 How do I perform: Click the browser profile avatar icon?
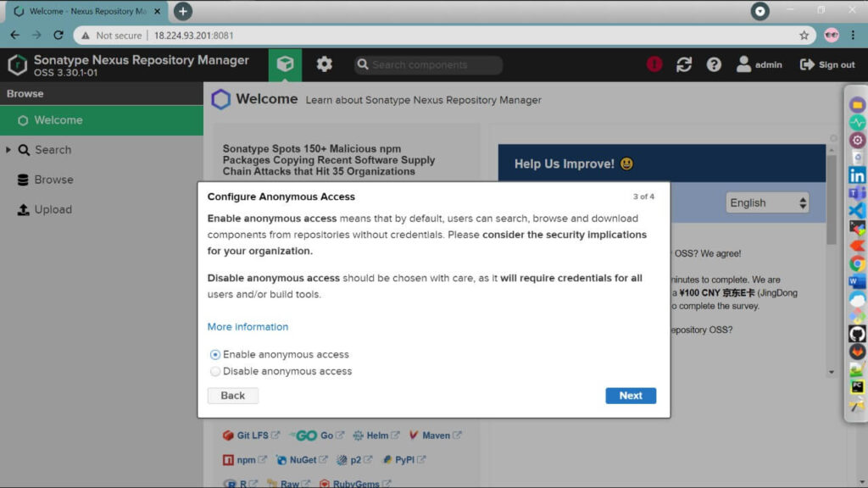(x=832, y=36)
